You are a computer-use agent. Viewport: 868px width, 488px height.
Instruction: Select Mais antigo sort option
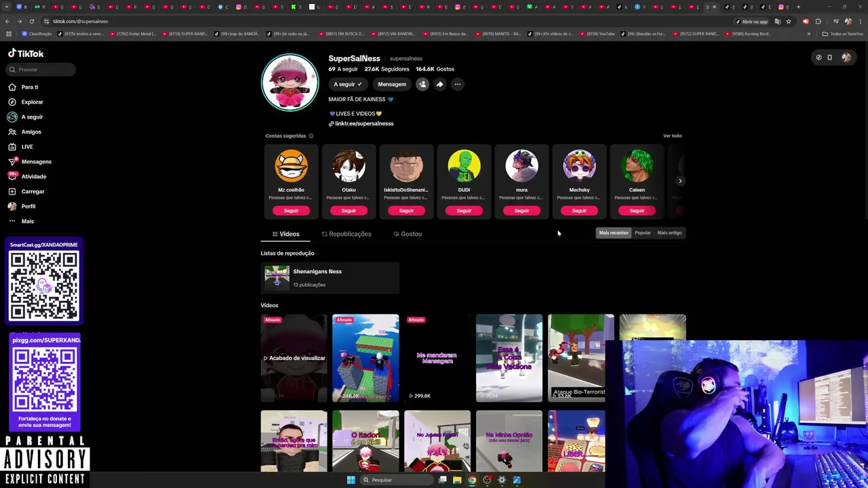tap(669, 232)
